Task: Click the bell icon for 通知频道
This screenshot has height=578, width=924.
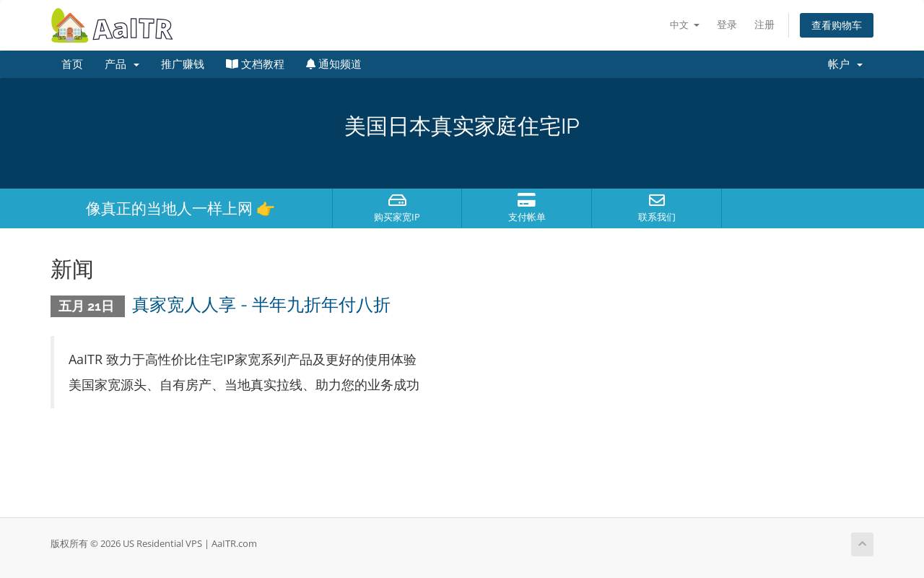Action: (x=310, y=64)
